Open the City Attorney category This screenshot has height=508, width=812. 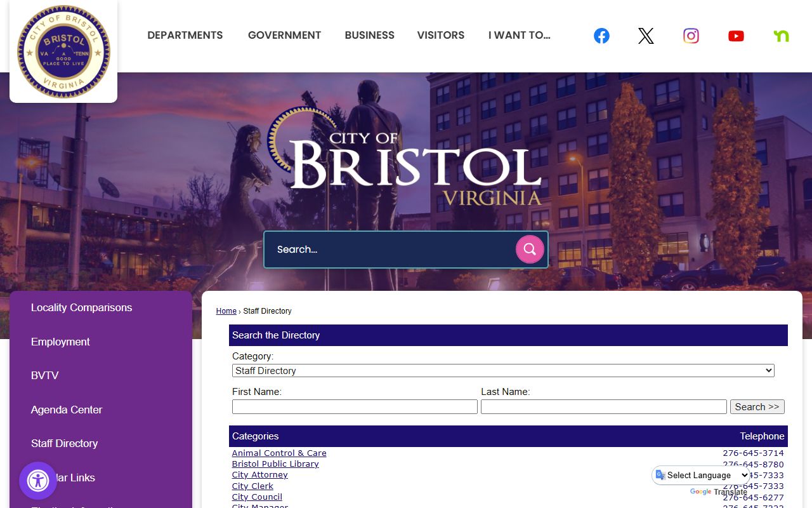tap(259, 475)
